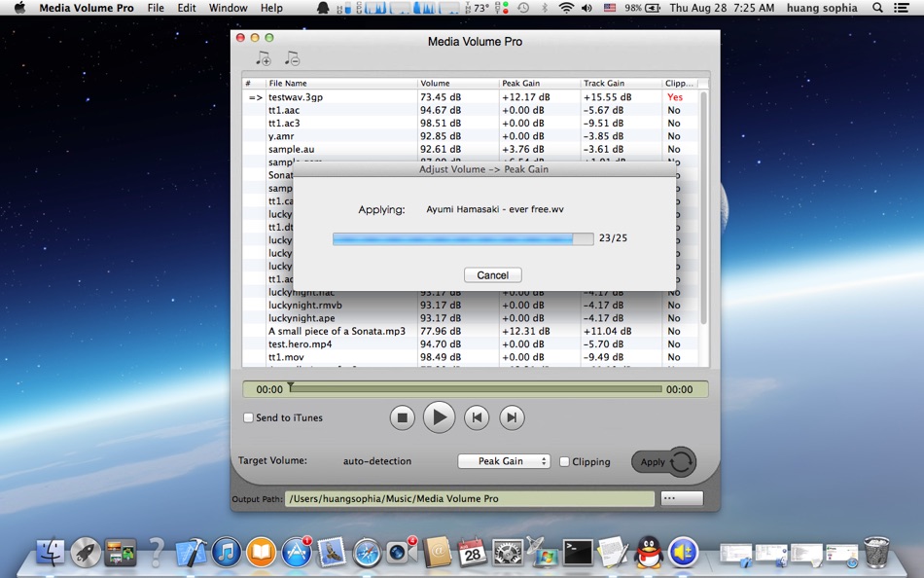The height and width of the screenshot is (578, 924).
Task: Click the Media Volume Pro speaker dock icon
Action: tap(684, 552)
